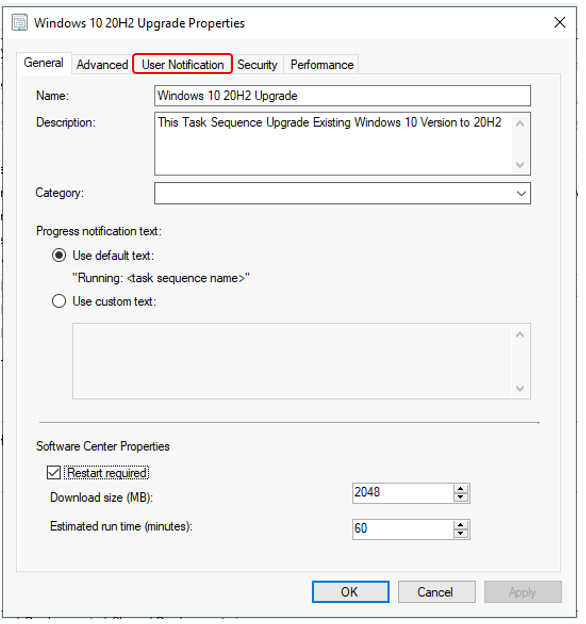Click the "Category:" label
The width and height of the screenshot is (586, 624).
click(x=60, y=193)
